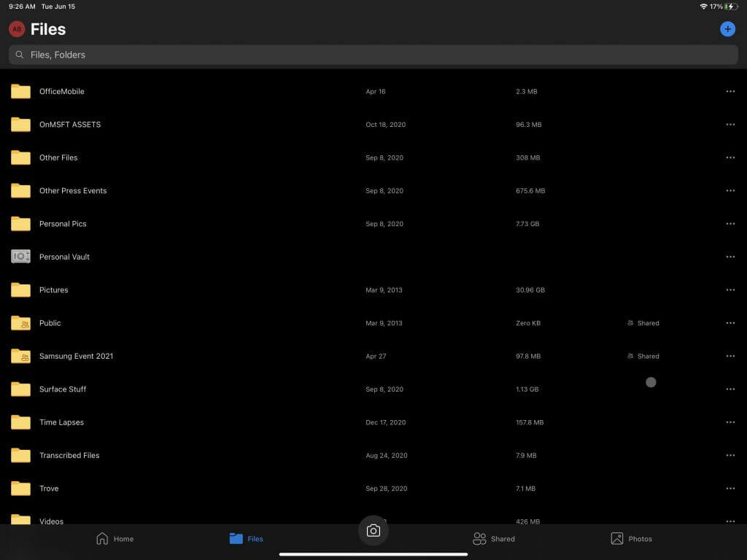747x560 pixels.
Task: Show the ellipsis menu for Trove
Action: [x=729, y=488]
